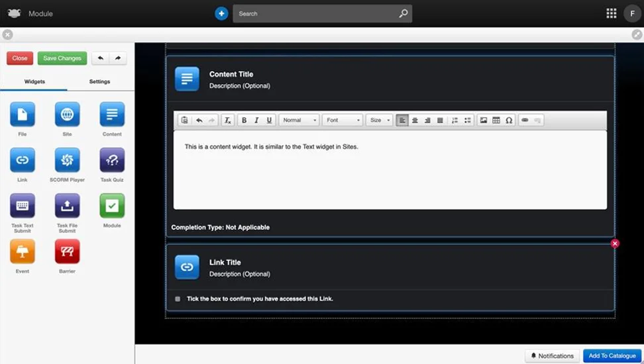Viewport: 644px width, 364px height.
Task: Insert a special character (Omega)
Action: [509, 120]
